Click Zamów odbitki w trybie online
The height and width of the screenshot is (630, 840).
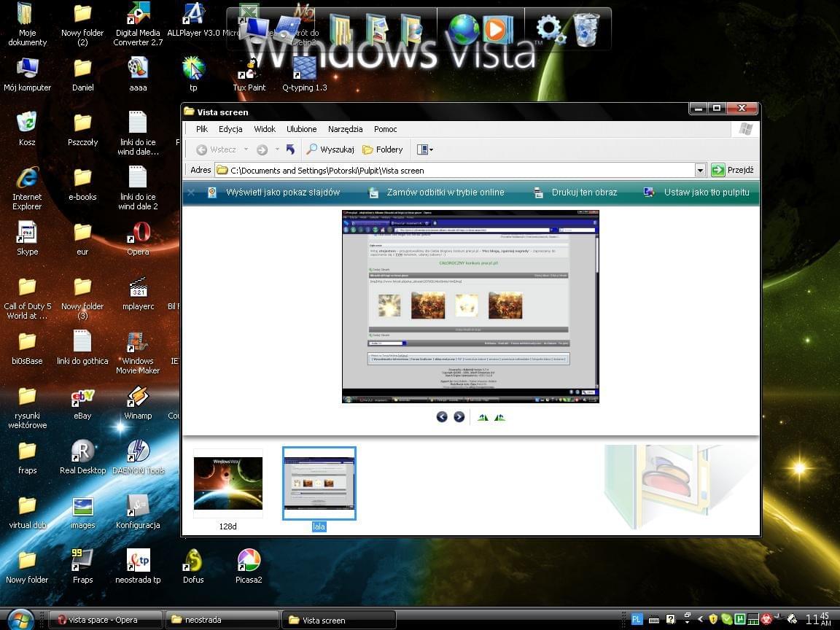[437, 192]
